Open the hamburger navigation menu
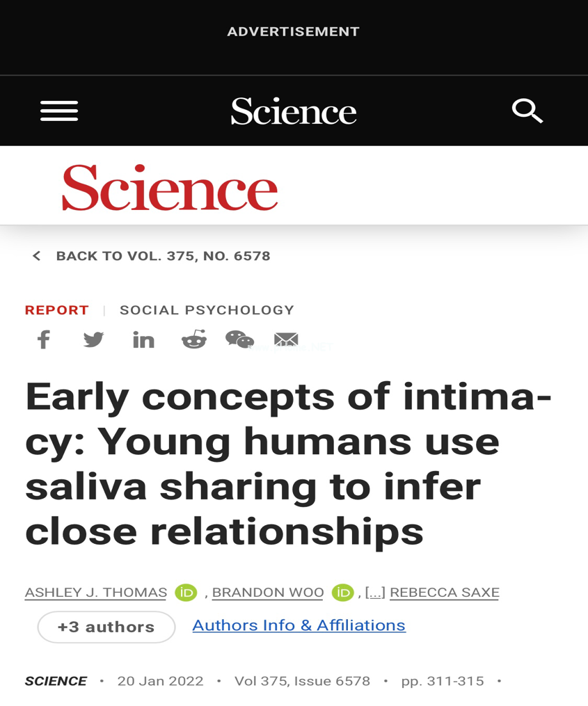 59,111
